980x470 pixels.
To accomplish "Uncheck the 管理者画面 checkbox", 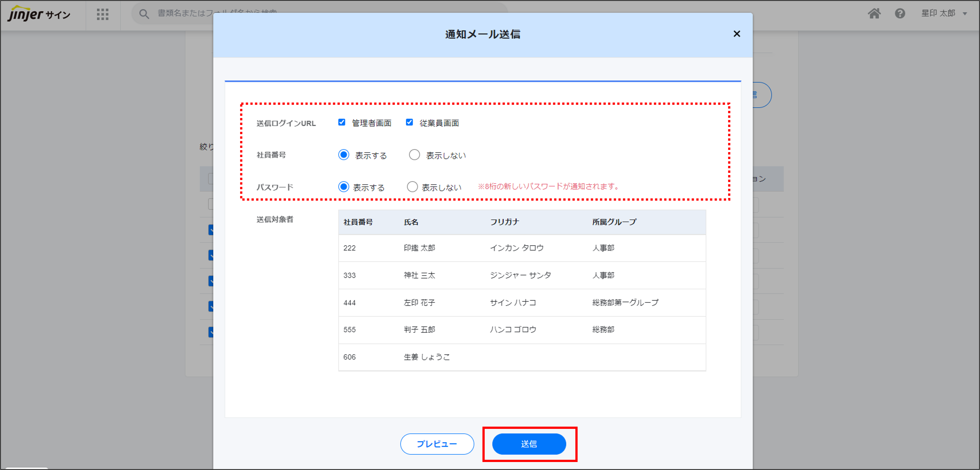I will (341, 123).
